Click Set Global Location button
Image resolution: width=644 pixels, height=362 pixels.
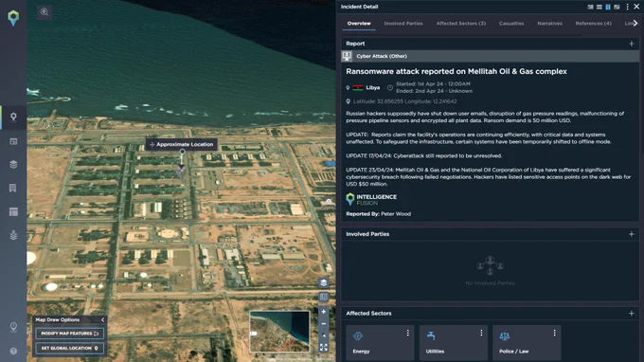coord(69,348)
